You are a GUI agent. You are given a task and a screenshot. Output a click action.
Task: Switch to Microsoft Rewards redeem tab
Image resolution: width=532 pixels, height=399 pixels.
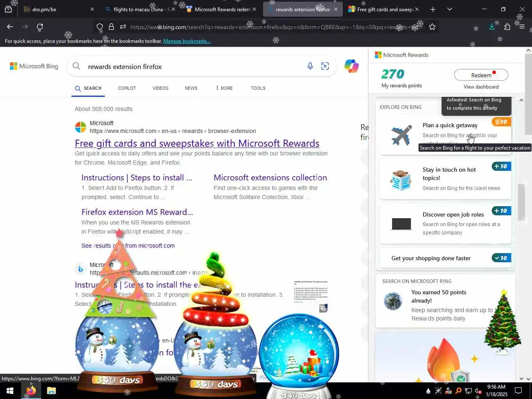click(222, 9)
